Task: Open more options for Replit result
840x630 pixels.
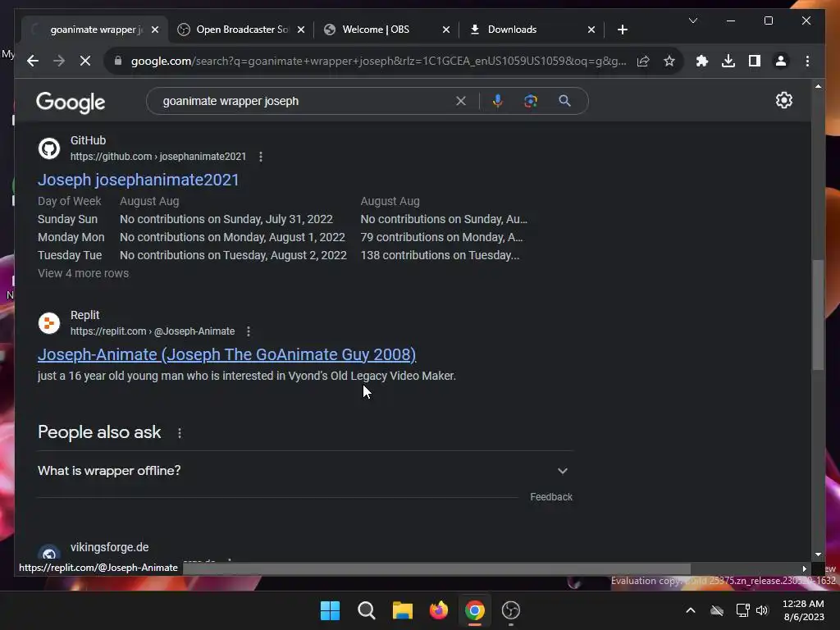Action: pyautogui.click(x=248, y=331)
